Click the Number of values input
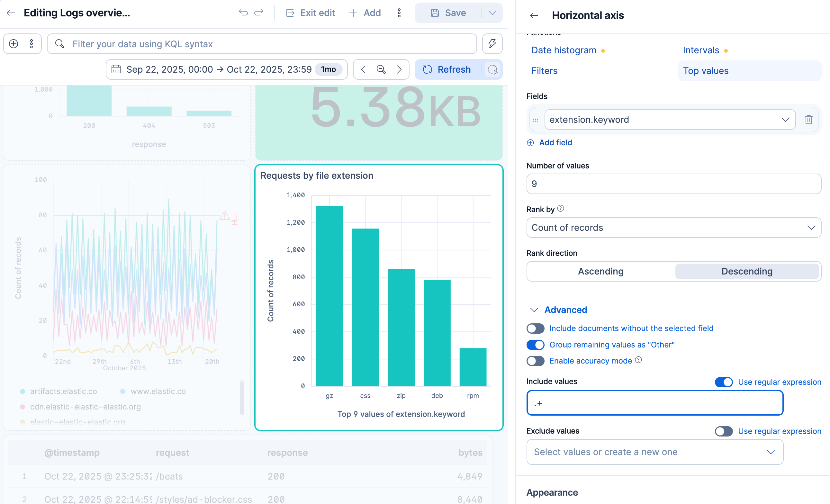 pyautogui.click(x=674, y=184)
